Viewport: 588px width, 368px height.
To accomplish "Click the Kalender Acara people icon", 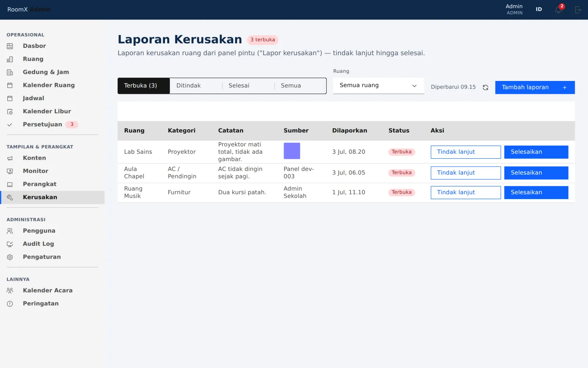I will [10, 291].
